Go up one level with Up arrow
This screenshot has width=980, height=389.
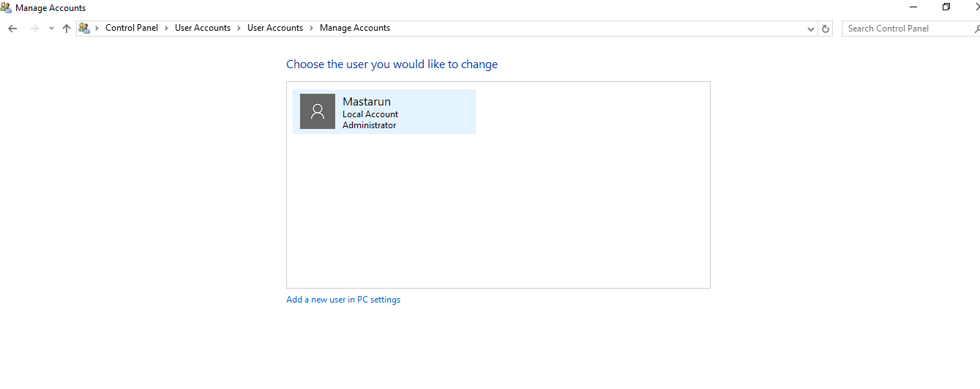(67, 29)
